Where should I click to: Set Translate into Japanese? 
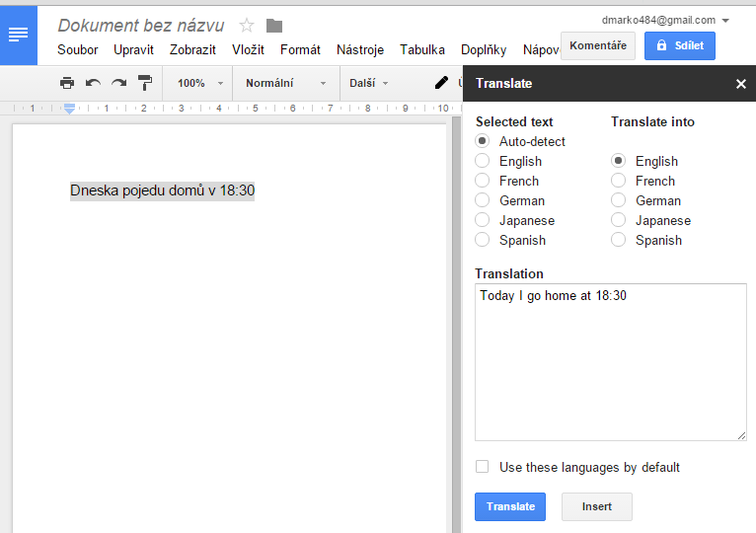click(x=618, y=220)
